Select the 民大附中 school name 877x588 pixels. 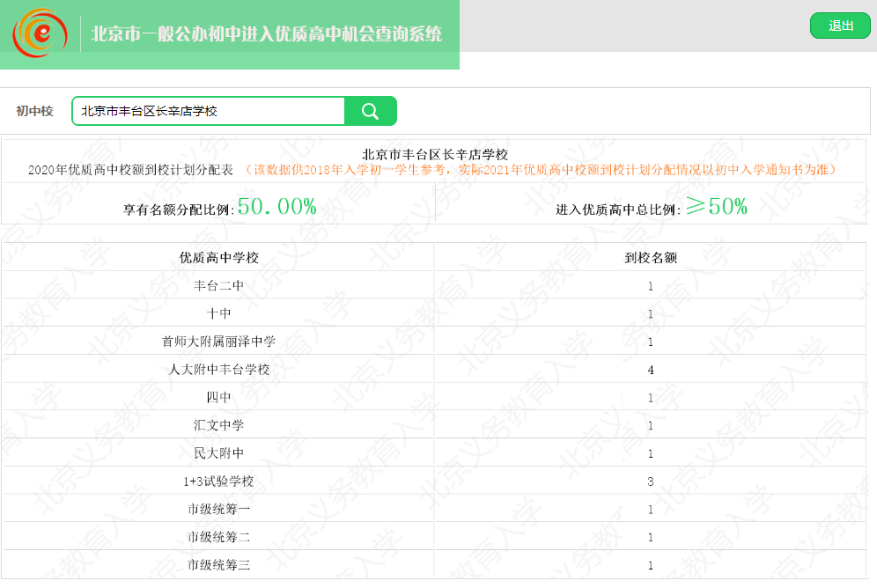pos(218,453)
